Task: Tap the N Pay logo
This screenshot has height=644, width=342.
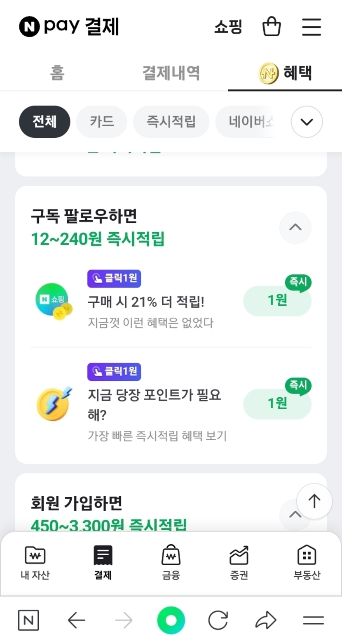Action: (x=69, y=27)
